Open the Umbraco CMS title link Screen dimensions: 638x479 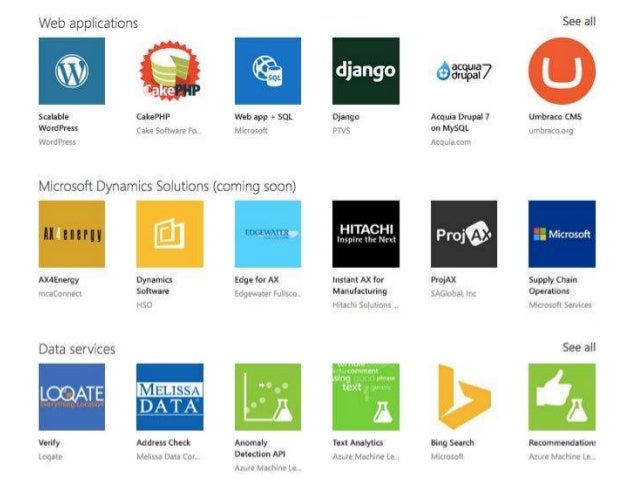555,116
